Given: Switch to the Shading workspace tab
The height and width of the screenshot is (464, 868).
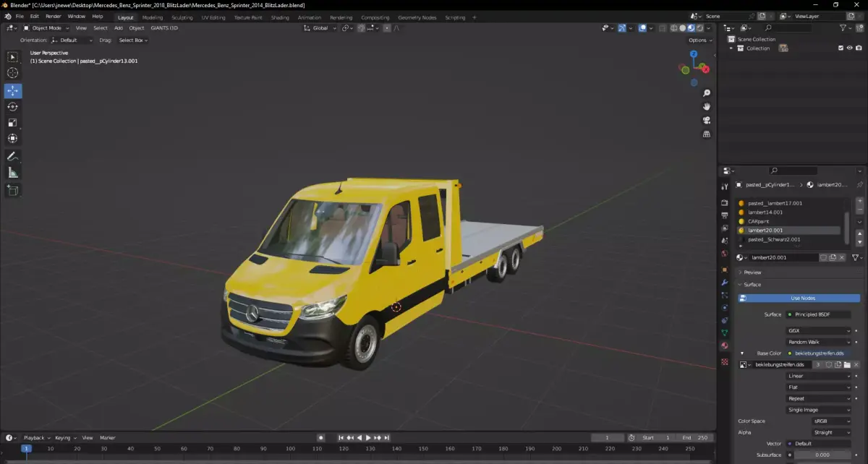Looking at the screenshot, I should click(280, 17).
